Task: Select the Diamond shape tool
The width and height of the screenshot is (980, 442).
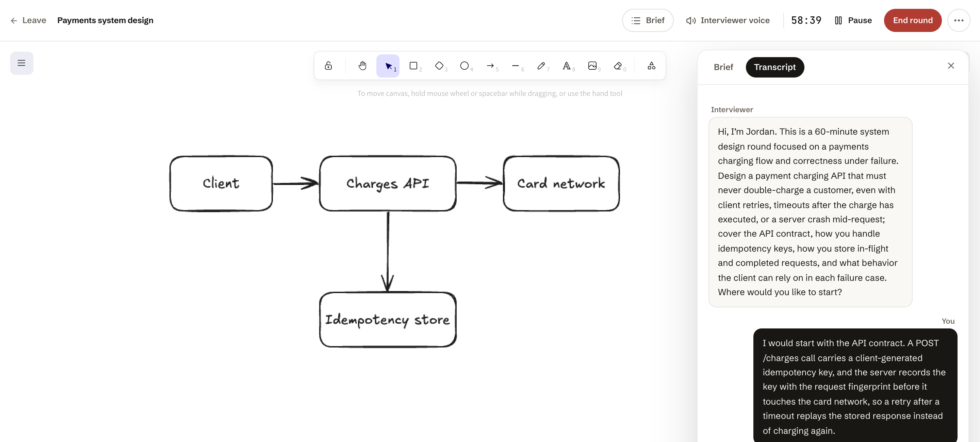Action: tap(439, 66)
